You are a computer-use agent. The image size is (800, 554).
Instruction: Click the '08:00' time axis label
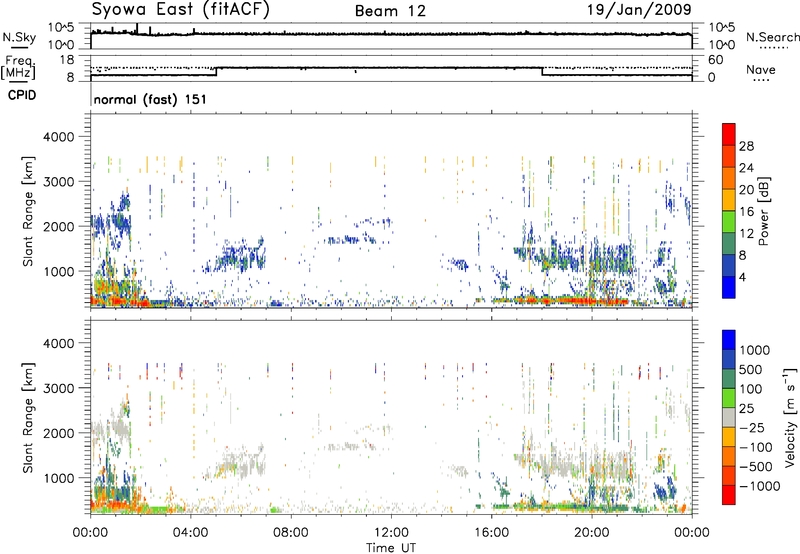(x=291, y=533)
